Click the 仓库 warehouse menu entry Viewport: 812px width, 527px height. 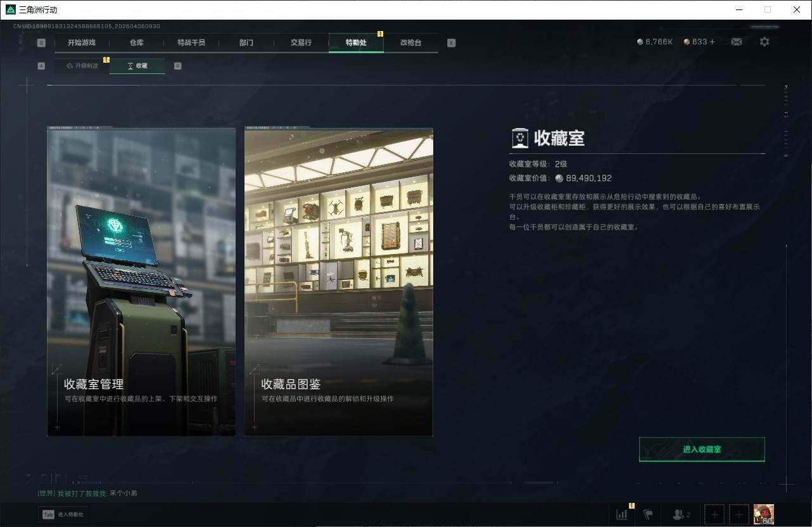point(135,42)
